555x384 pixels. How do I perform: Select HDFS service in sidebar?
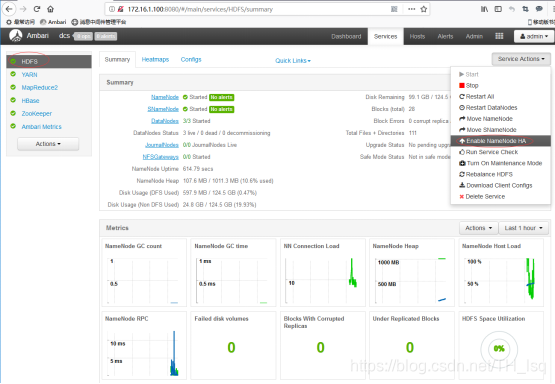pos(49,61)
